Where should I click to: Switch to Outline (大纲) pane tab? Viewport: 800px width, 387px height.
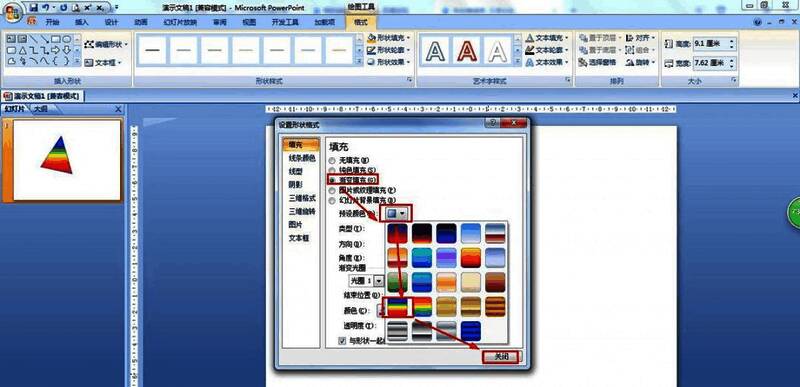click(x=41, y=109)
